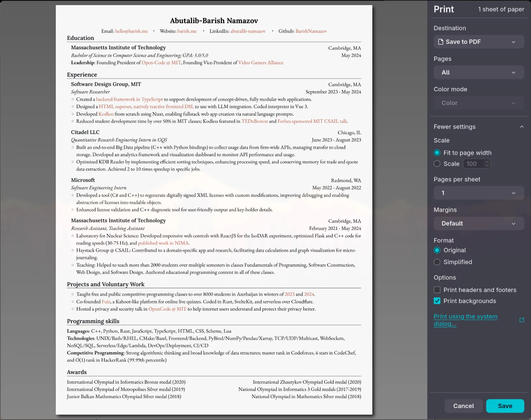Click the Cancel button
Image resolution: width=531 pixels, height=420 pixels.
click(463, 406)
